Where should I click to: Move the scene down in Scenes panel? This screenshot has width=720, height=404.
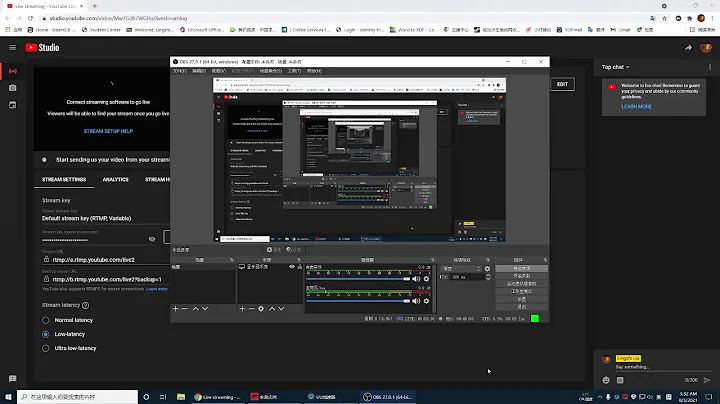pyautogui.click(x=205, y=309)
